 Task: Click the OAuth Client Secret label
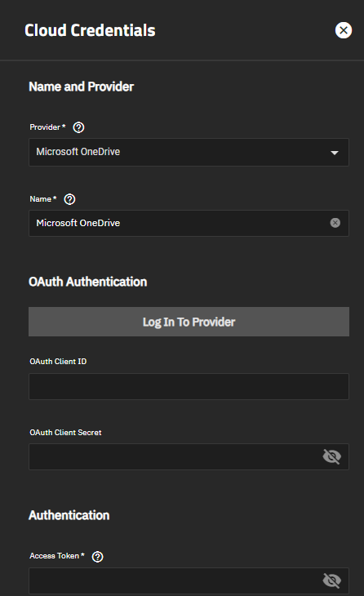point(65,433)
